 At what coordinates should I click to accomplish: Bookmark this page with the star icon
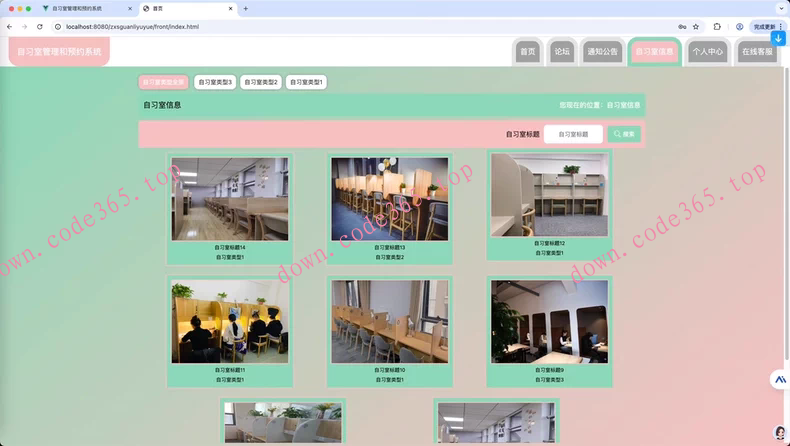pyautogui.click(x=696, y=26)
